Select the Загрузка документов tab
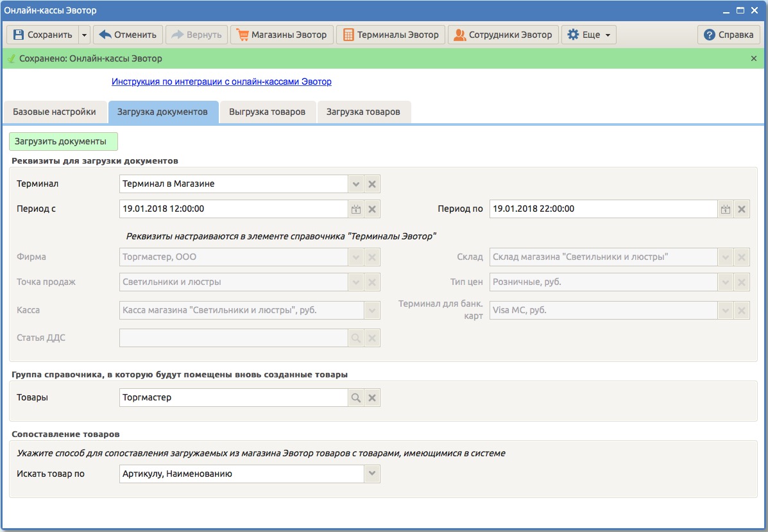Screen dimensions: 768x532 [x=162, y=112]
